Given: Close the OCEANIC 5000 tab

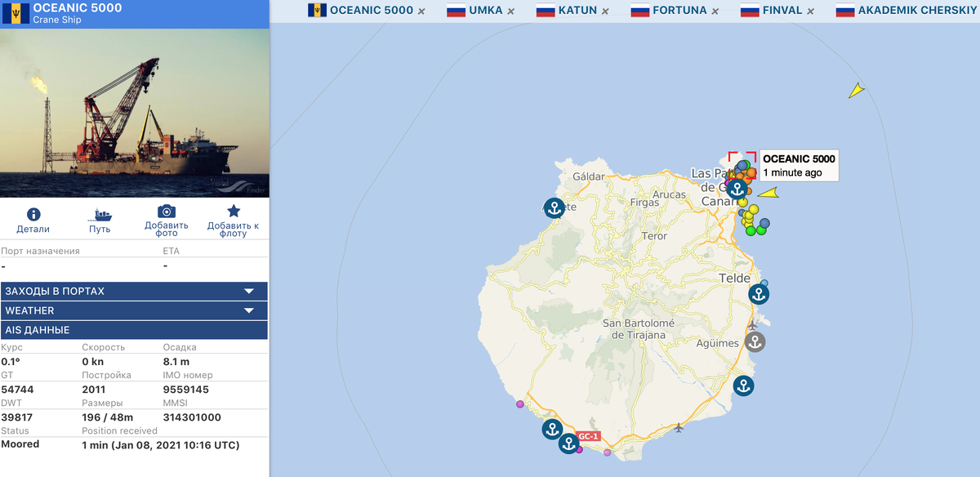Looking at the screenshot, I should [x=421, y=11].
